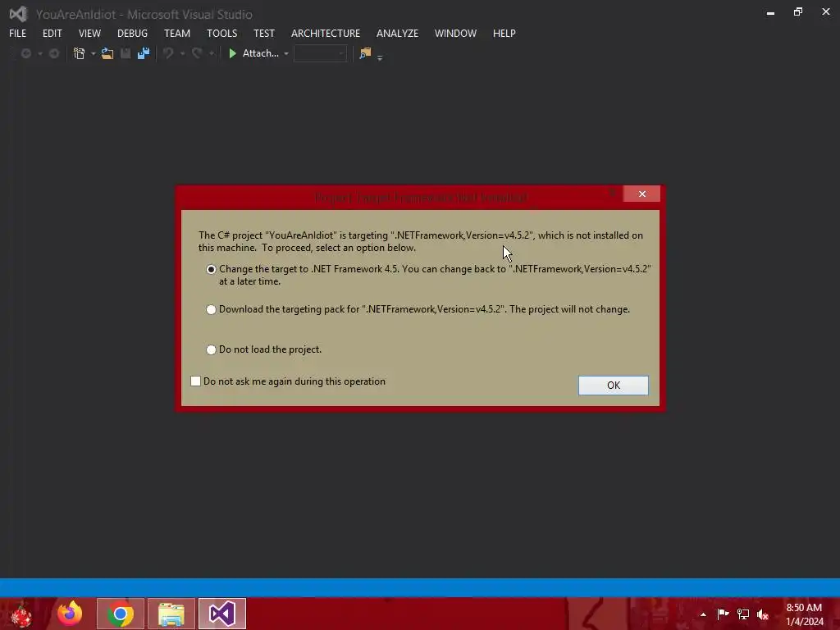Open Google Chrome from the taskbar
The image size is (840, 630).
(x=121, y=614)
